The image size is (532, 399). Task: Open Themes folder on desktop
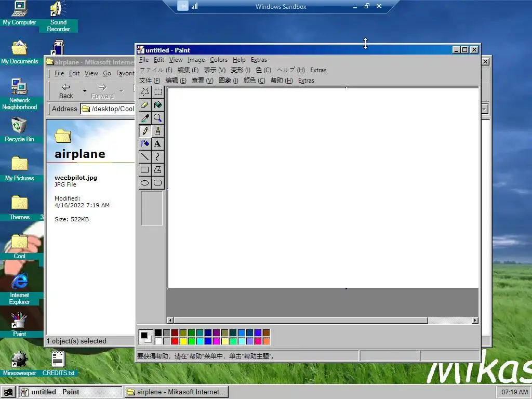point(19,208)
